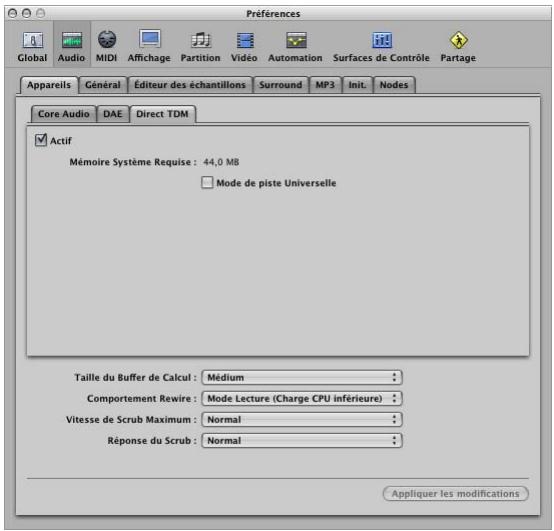Select the Direct TDM sub-tab
The height and width of the screenshot is (531, 554).
(x=163, y=114)
